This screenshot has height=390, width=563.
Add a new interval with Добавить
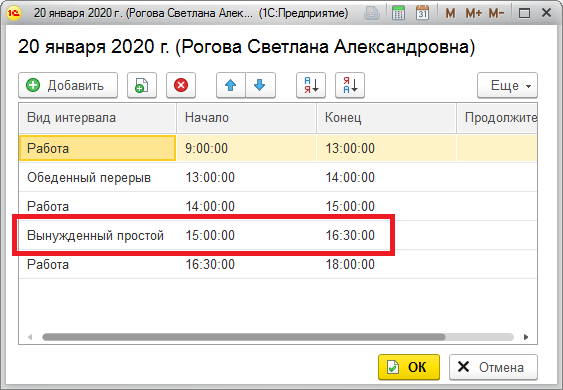click(68, 85)
